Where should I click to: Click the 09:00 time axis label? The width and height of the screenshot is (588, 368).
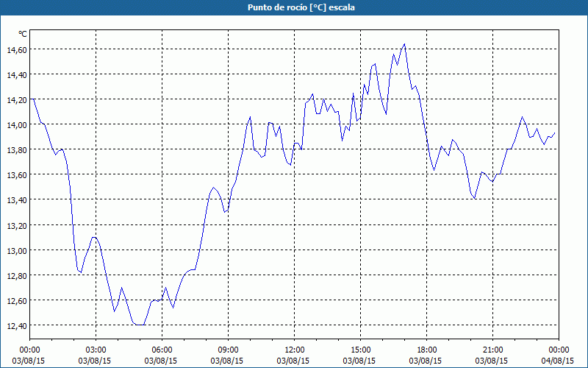tap(228, 350)
